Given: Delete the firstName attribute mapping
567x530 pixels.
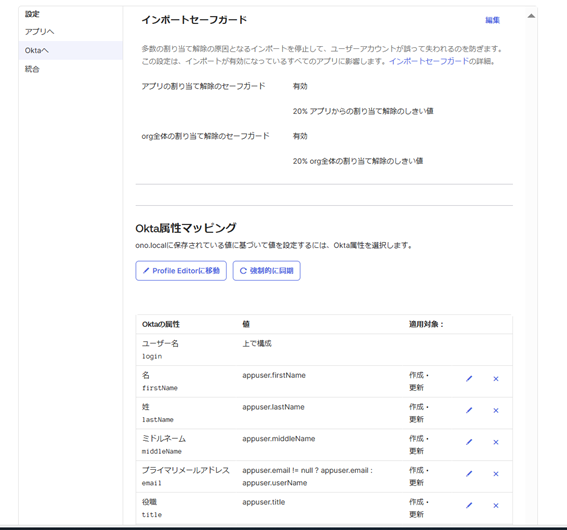Looking at the screenshot, I should (496, 379).
